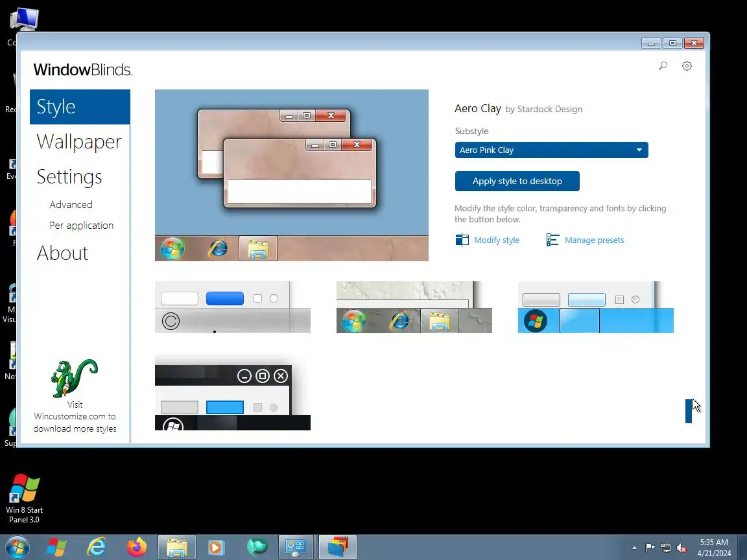Image resolution: width=747 pixels, height=560 pixels.
Task: Click the network tray icon
Action: [x=666, y=548]
